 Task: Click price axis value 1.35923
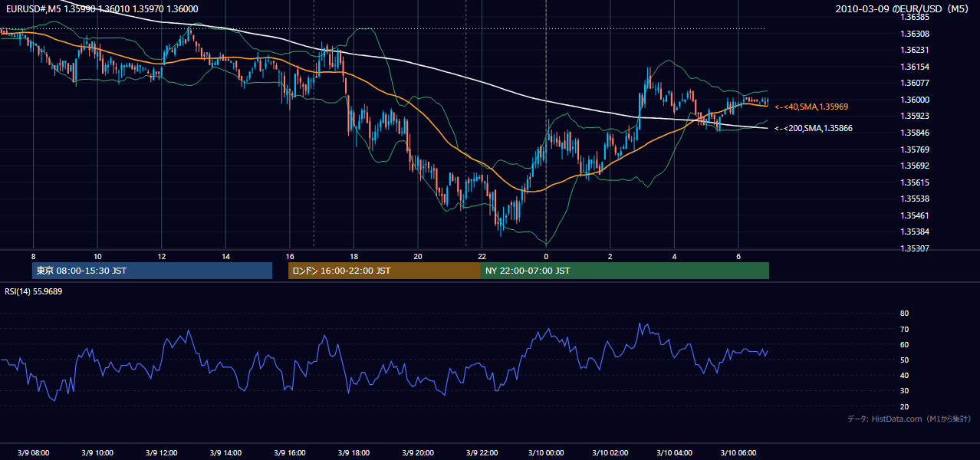915,117
